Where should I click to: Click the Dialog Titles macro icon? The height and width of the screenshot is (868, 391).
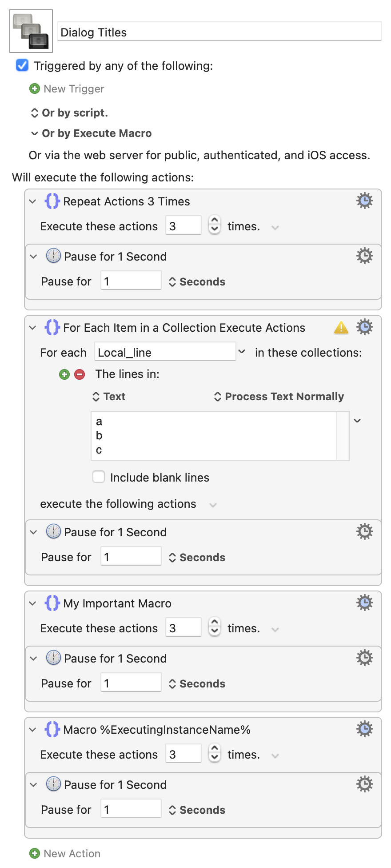click(x=31, y=31)
